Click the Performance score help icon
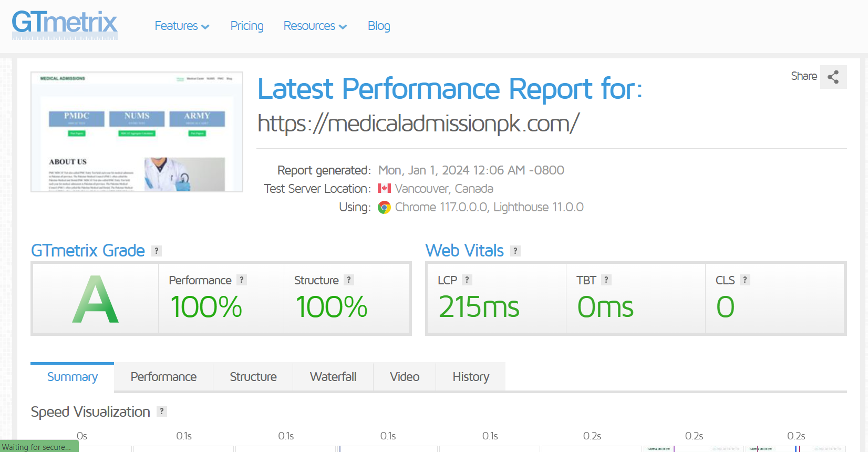868x452 pixels. 242,280
